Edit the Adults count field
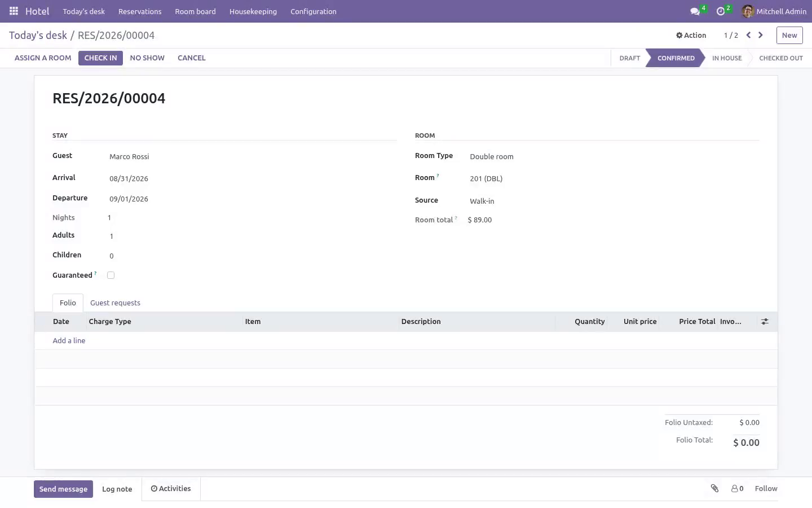The width and height of the screenshot is (812, 508). [252, 237]
